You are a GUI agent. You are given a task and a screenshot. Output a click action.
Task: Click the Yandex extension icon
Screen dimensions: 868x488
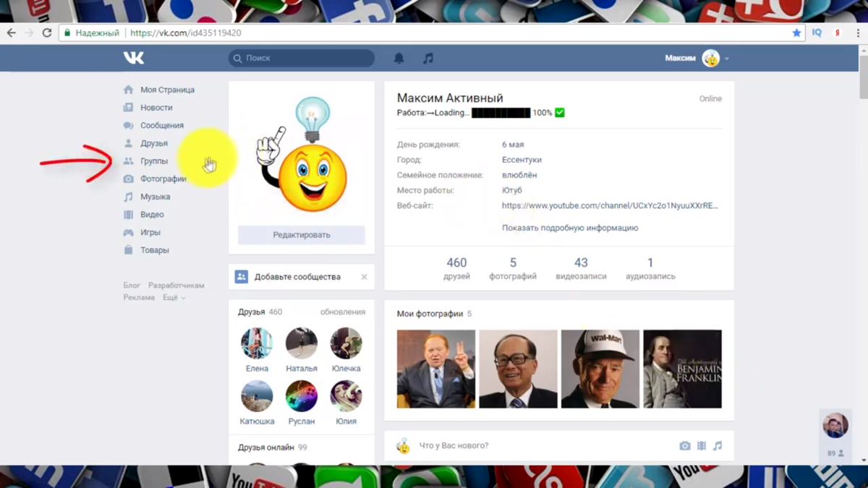(838, 33)
